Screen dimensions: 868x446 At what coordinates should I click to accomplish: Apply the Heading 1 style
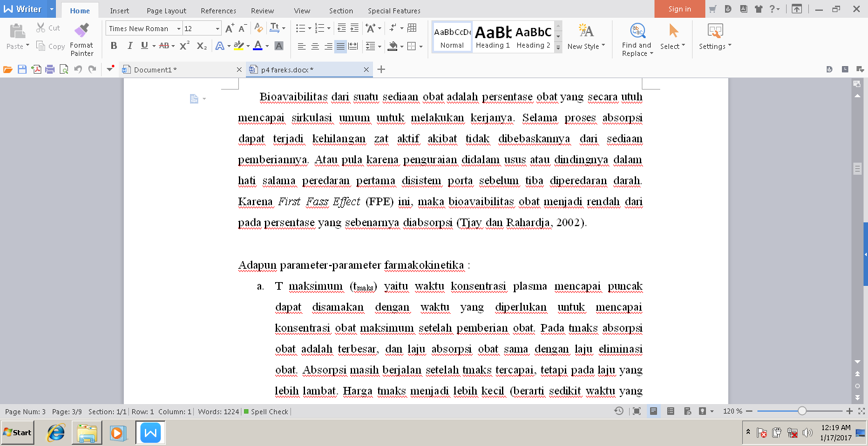[x=492, y=37]
